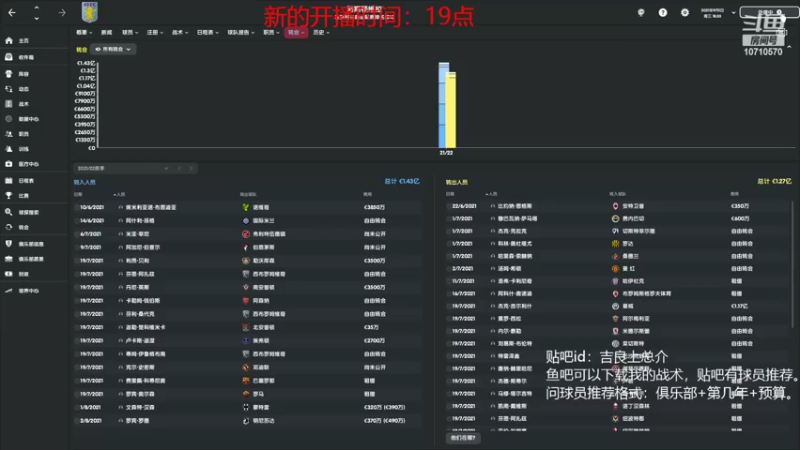This screenshot has width=800, height=450.
Task: Open the 动态 icon in sidebar
Action: click(x=9, y=89)
